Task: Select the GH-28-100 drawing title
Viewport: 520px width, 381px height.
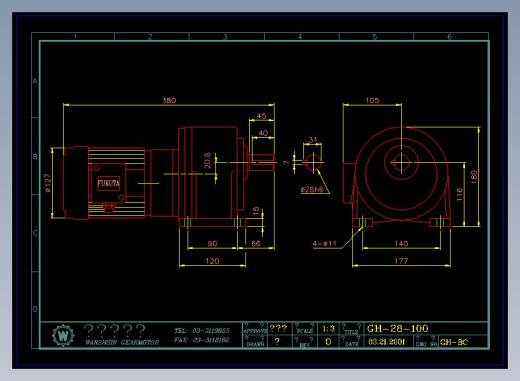Action: pos(397,329)
